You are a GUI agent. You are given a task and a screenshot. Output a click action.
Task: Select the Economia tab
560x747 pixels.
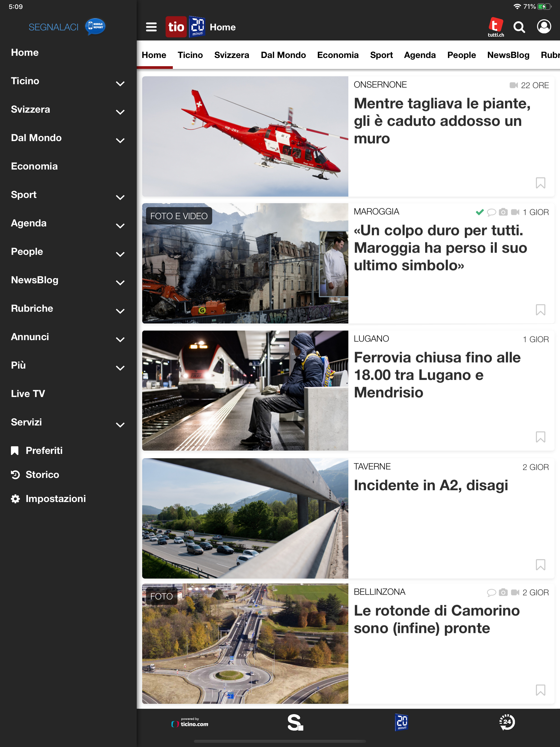pyautogui.click(x=337, y=55)
